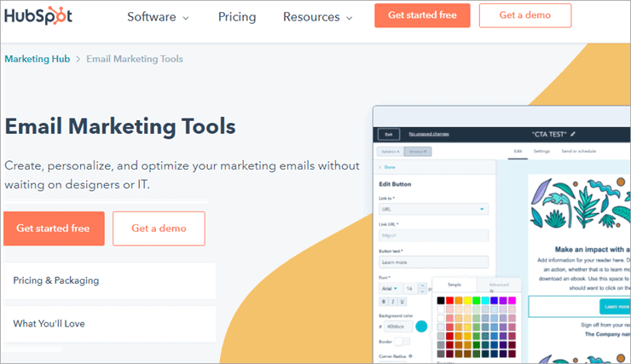Image resolution: width=631 pixels, height=364 pixels.
Task: Pick the bright yellow swatch in the top row
Action: (x=467, y=300)
